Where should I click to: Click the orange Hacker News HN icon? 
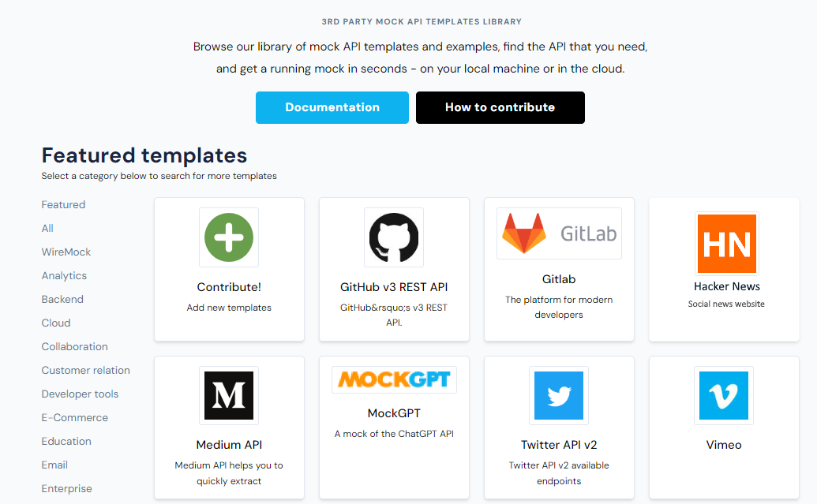727,244
